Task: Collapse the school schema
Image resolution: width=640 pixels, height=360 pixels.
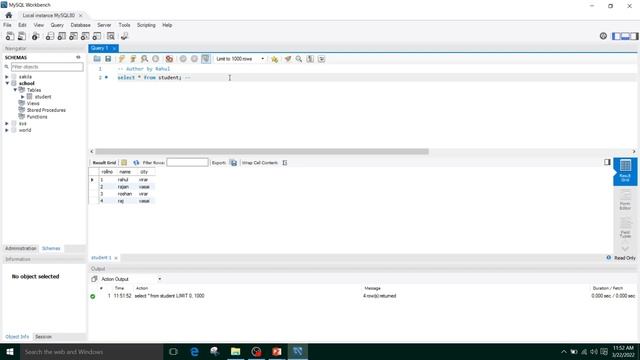Action: [x=7, y=83]
